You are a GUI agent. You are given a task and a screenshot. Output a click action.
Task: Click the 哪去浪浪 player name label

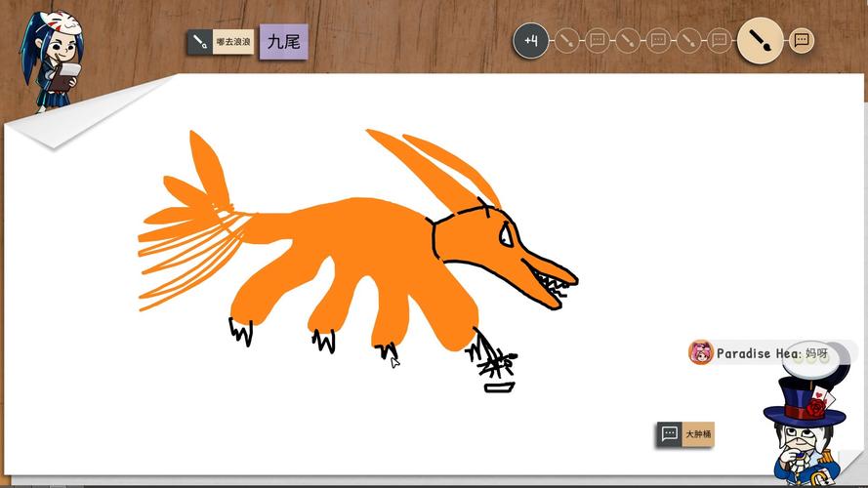pyautogui.click(x=233, y=42)
